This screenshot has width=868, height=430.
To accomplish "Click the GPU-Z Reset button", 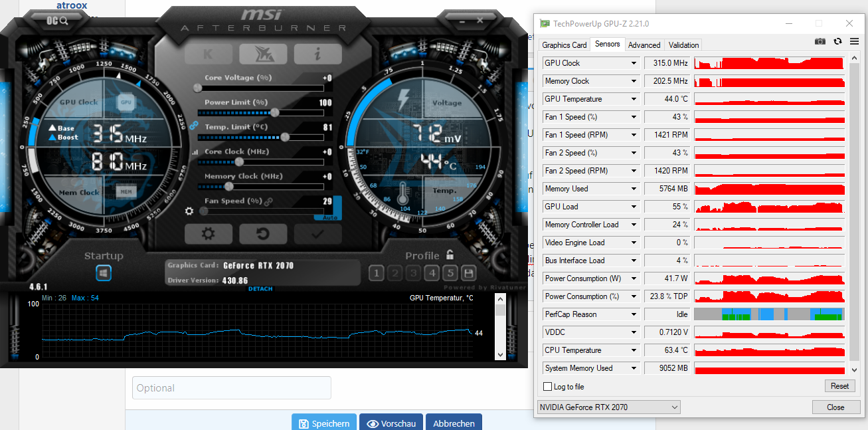I will click(x=839, y=386).
